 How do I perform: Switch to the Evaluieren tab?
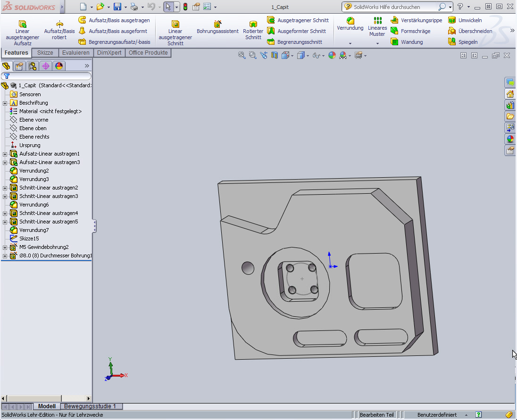click(76, 53)
